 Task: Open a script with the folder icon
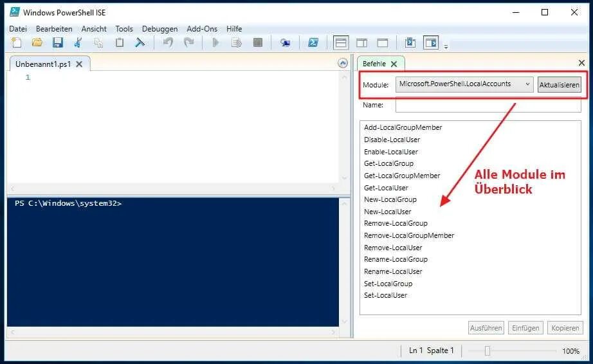pos(37,42)
